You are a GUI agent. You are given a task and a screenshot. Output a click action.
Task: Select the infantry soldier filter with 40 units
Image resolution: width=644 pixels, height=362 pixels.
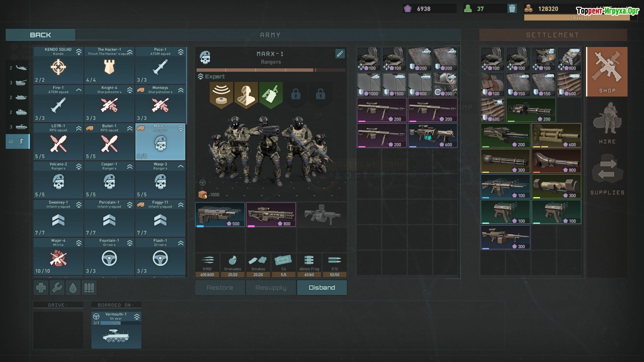tap(18, 141)
